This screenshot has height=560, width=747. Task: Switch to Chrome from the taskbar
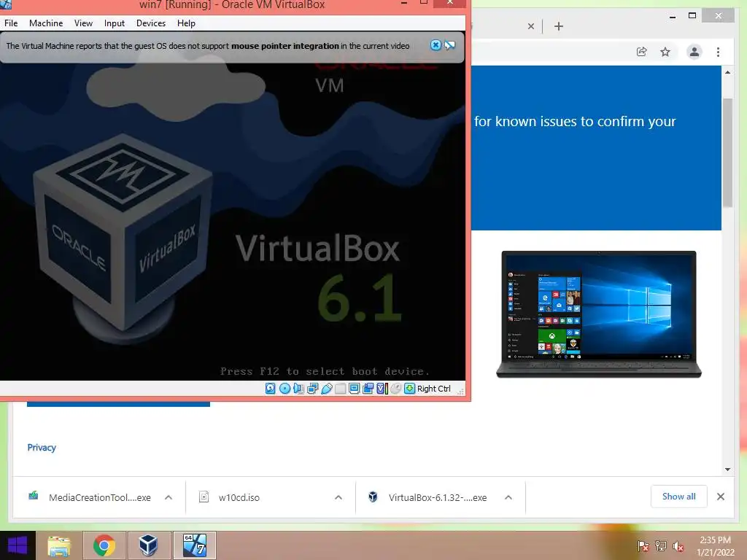pyautogui.click(x=104, y=545)
